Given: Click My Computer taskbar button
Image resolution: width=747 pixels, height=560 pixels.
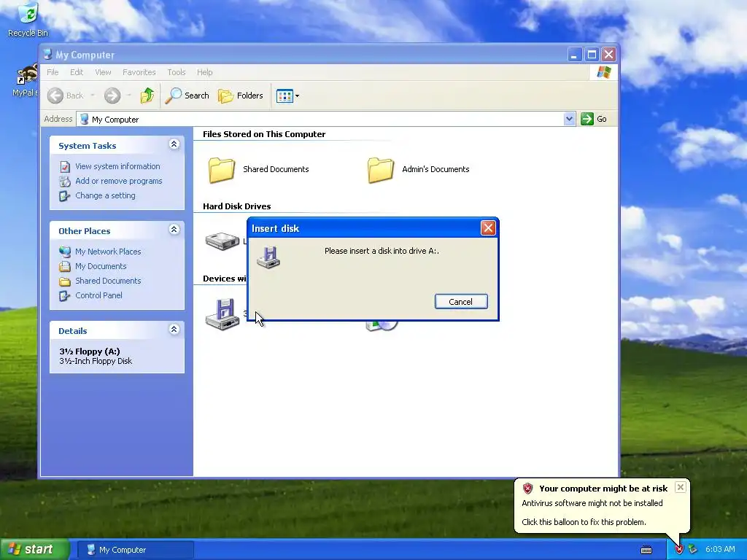Looking at the screenshot, I should tap(135, 550).
